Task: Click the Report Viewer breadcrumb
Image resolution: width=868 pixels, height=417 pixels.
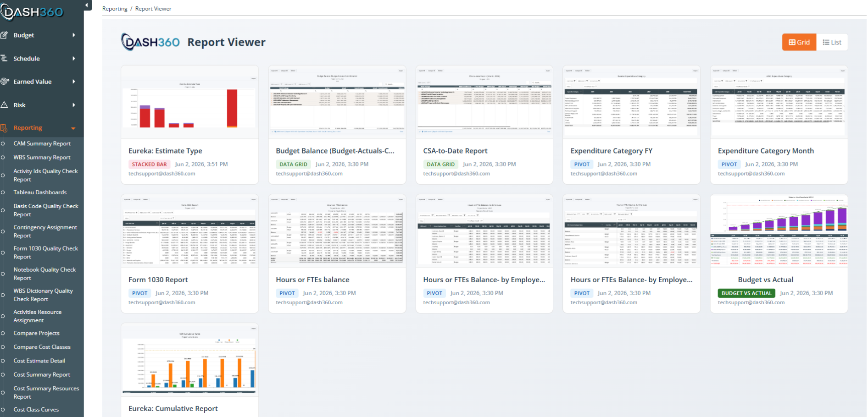Action: [x=153, y=9]
